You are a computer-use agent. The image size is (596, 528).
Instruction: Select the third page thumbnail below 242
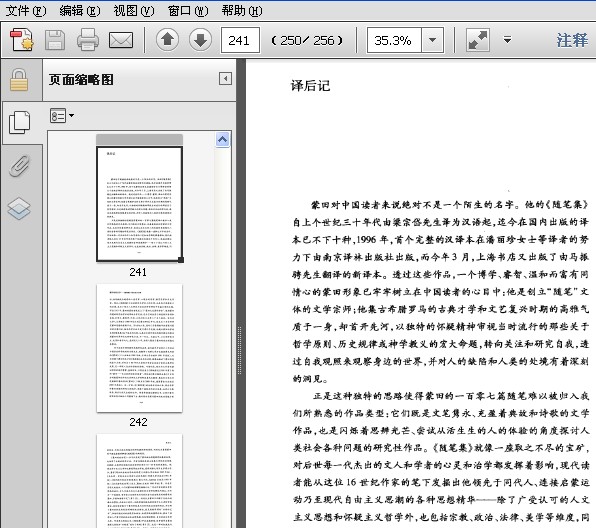pos(139,481)
